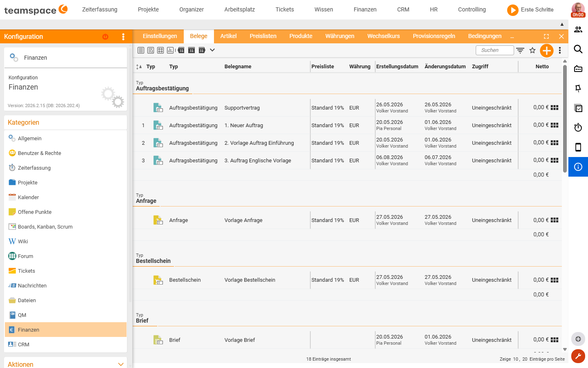Screen dimensions: 588x368
Task: Open the tasks checkbox icon in sidebar
Action: [578, 108]
